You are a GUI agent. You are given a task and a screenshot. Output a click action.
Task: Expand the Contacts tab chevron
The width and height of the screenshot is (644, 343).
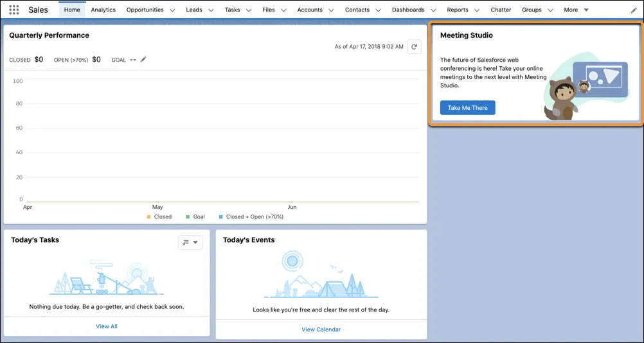coord(379,10)
